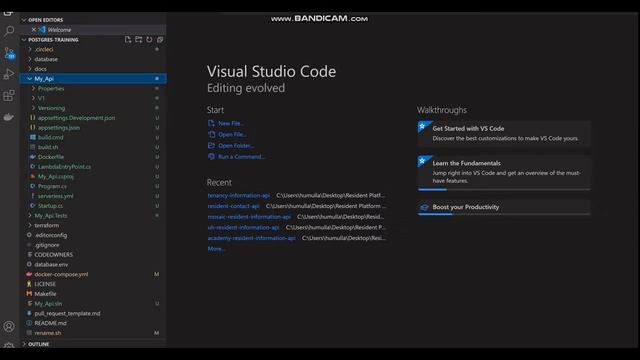Click the braces icon beside appsettings.json
Image resolution: width=640 pixels, height=360 pixels.
[33, 127]
